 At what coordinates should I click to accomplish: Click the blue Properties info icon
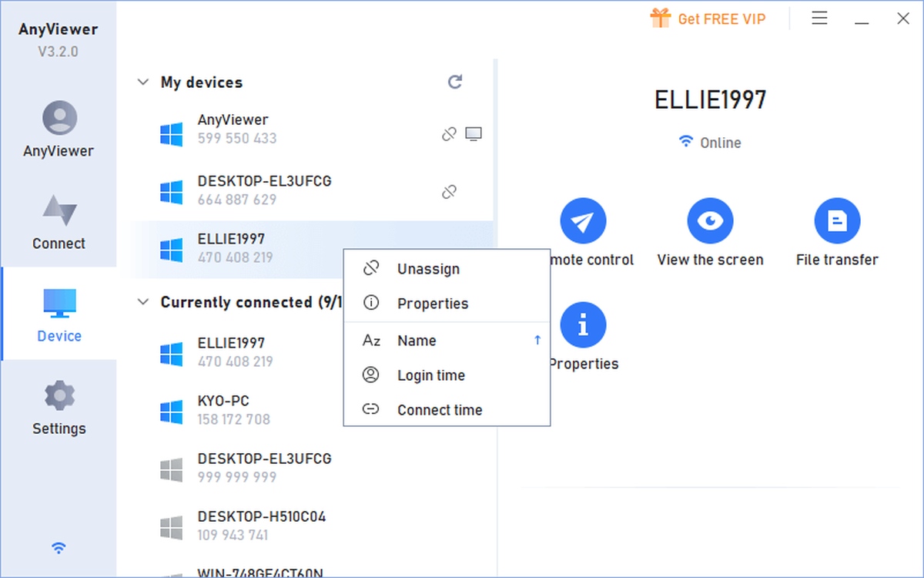pyautogui.click(x=583, y=325)
